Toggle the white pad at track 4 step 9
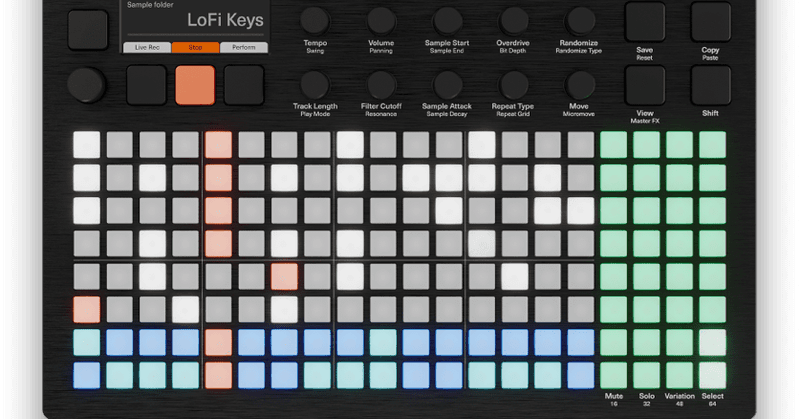This screenshot has height=419, width=800. [x=350, y=244]
